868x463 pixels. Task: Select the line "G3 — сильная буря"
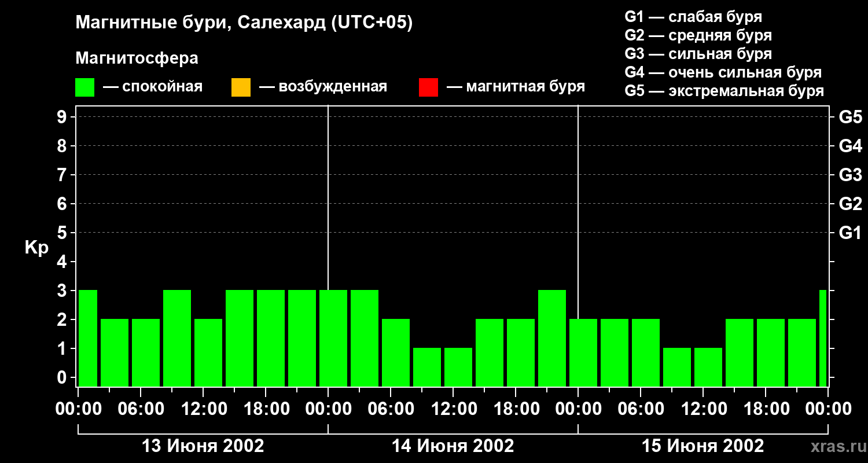coord(698,54)
